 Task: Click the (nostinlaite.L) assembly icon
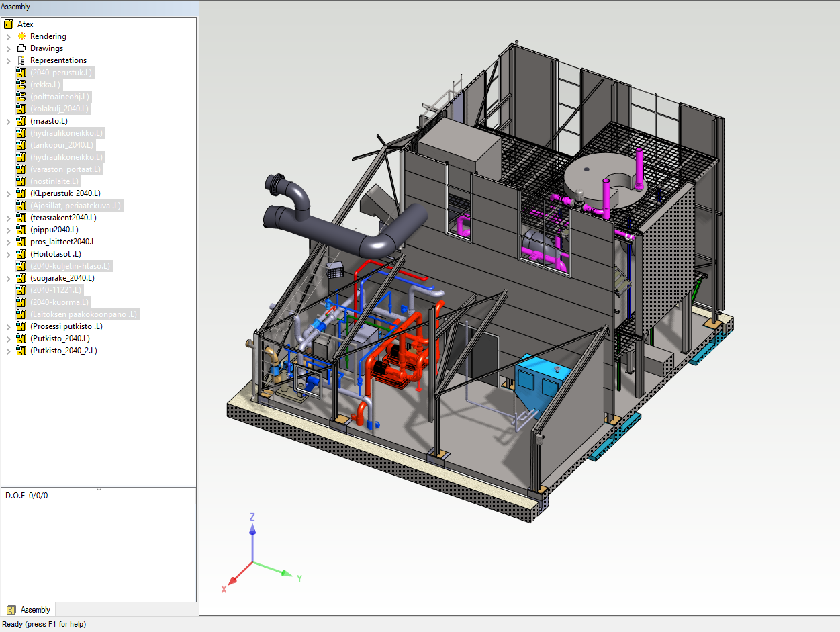click(x=21, y=181)
